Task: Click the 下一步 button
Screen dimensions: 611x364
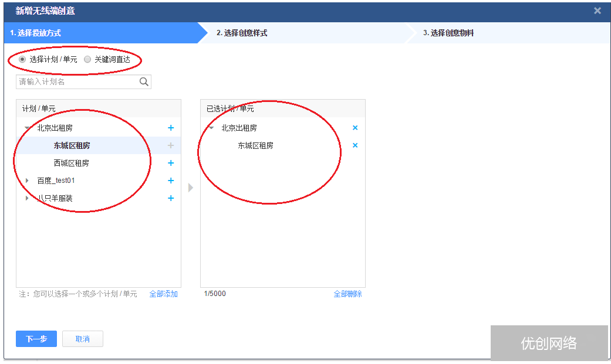Action: tap(36, 339)
